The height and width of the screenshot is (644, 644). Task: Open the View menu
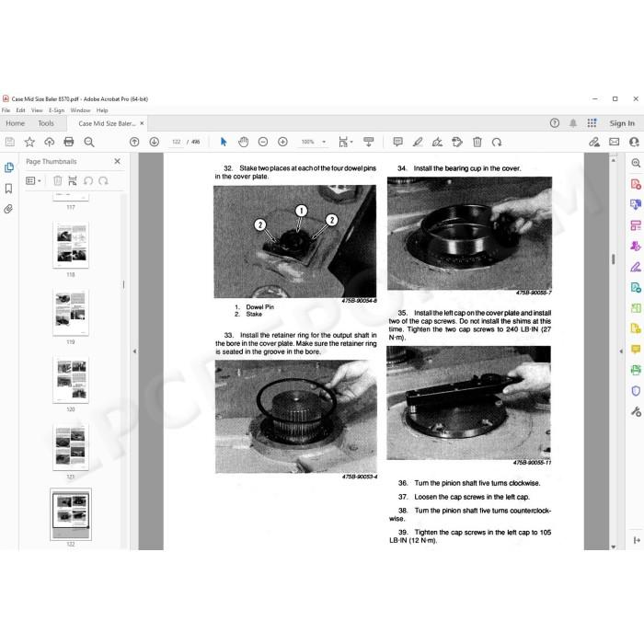click(x=37, y=110)
